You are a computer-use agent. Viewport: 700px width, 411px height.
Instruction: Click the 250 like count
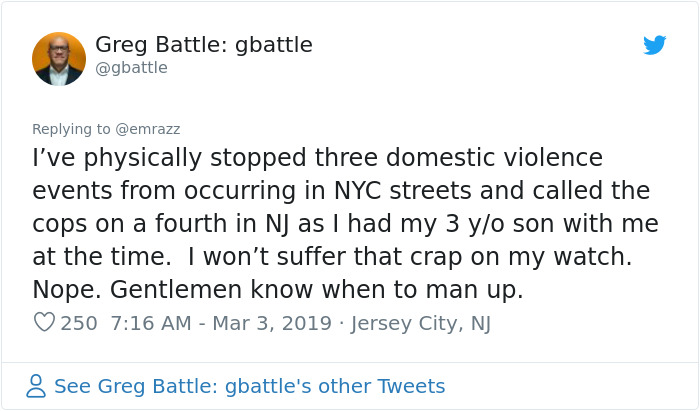(79, 323)
